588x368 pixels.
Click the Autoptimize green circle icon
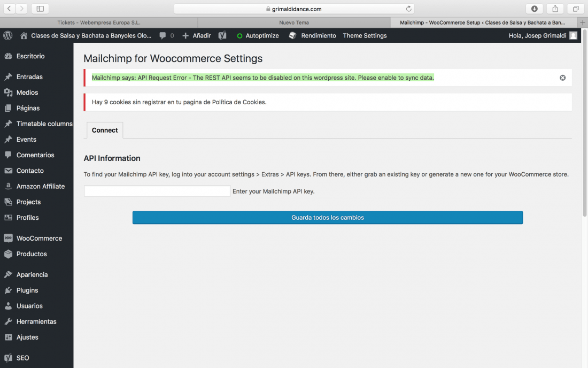[239, 36]
